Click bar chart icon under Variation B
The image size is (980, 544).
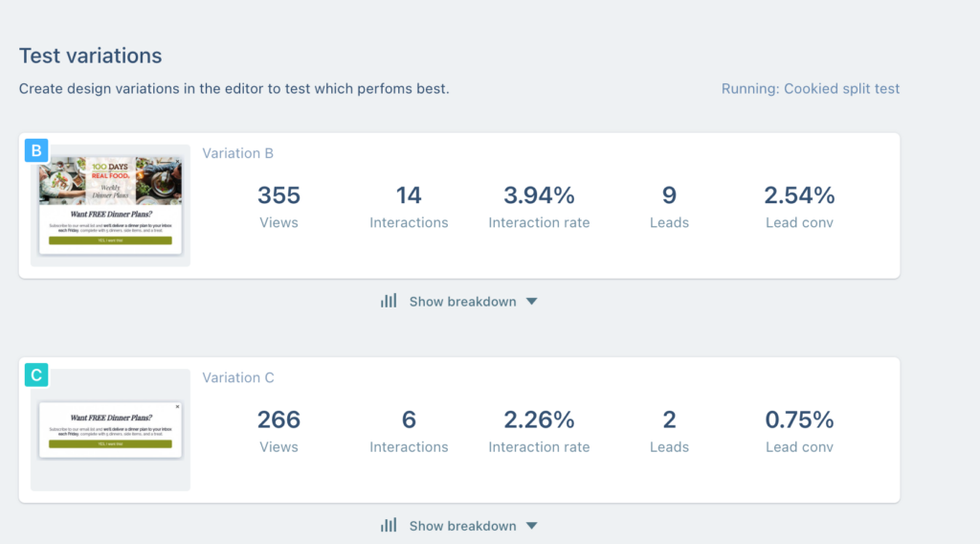tap(389, 301)
